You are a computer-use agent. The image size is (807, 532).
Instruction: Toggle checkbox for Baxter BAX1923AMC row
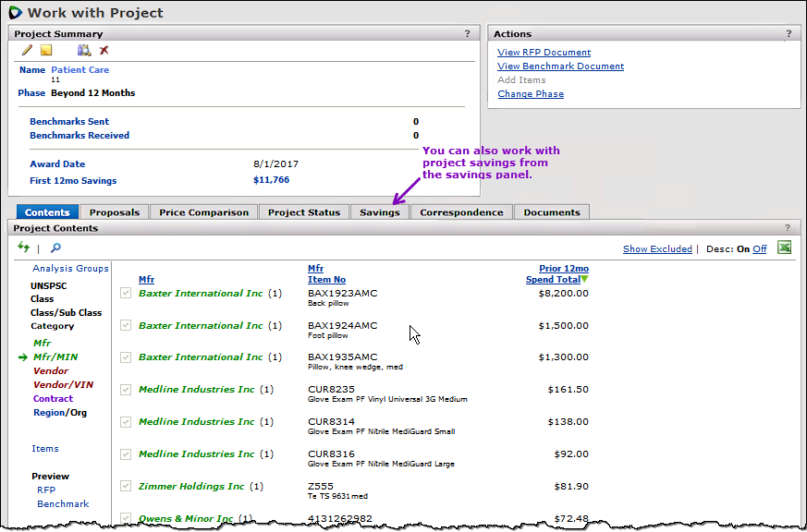click(127, 294)
